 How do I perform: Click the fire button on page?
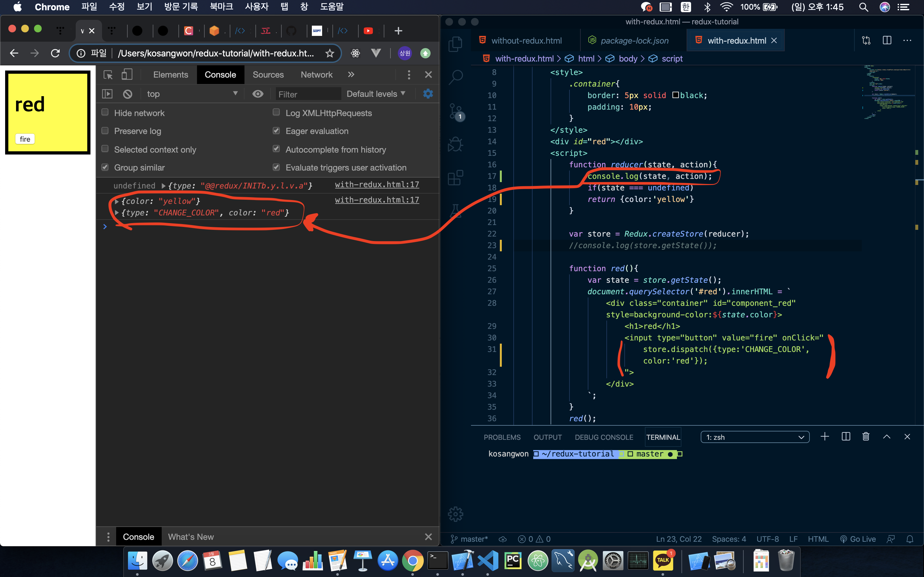25,139
